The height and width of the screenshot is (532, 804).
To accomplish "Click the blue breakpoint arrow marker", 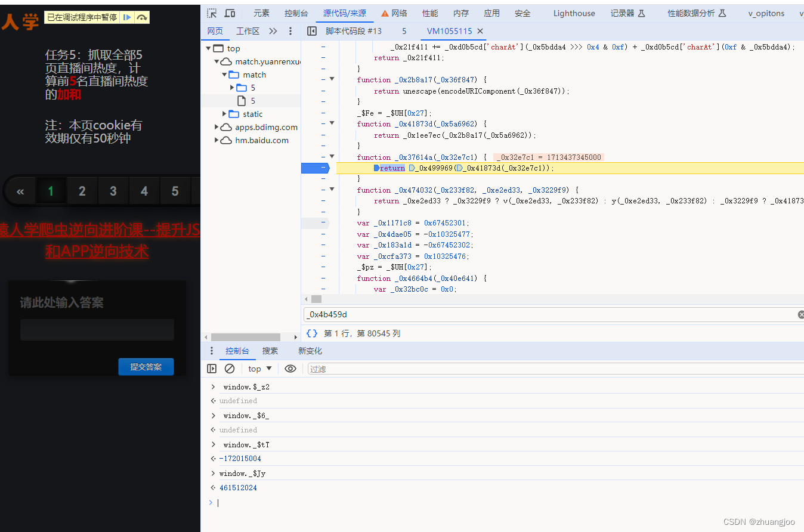I will pyautogui.click(x=316, y=168).
